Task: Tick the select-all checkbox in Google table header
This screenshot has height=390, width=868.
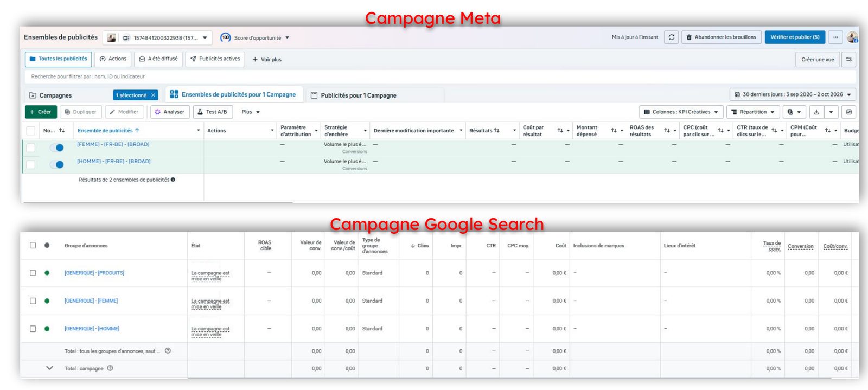Action: click(x=33, y=246)
